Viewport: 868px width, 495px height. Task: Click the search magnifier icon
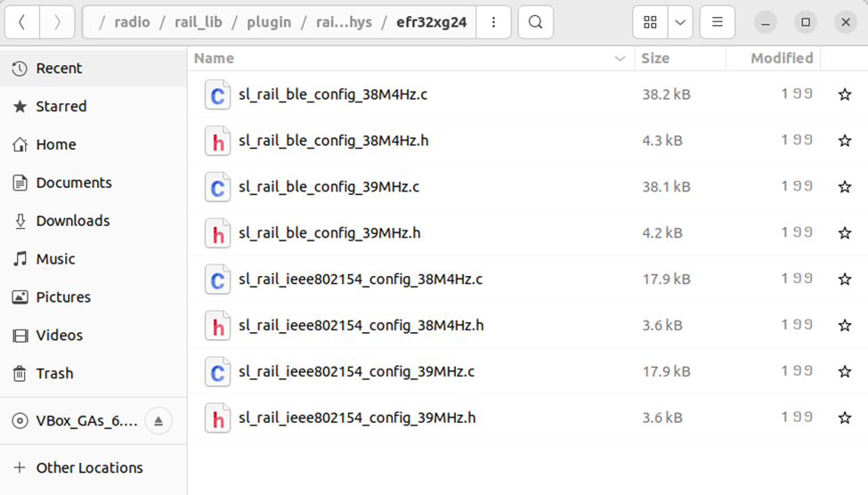click(535, 22)
